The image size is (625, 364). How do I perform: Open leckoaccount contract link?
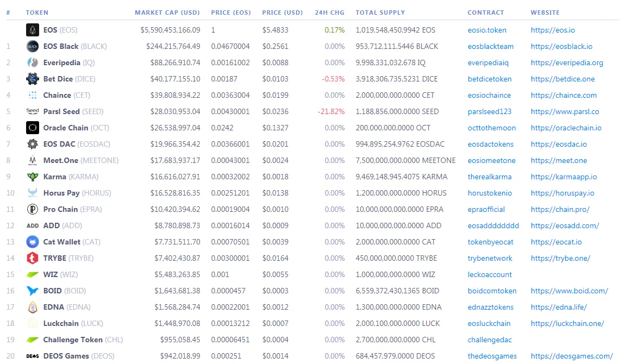click(x=490, y=274)
